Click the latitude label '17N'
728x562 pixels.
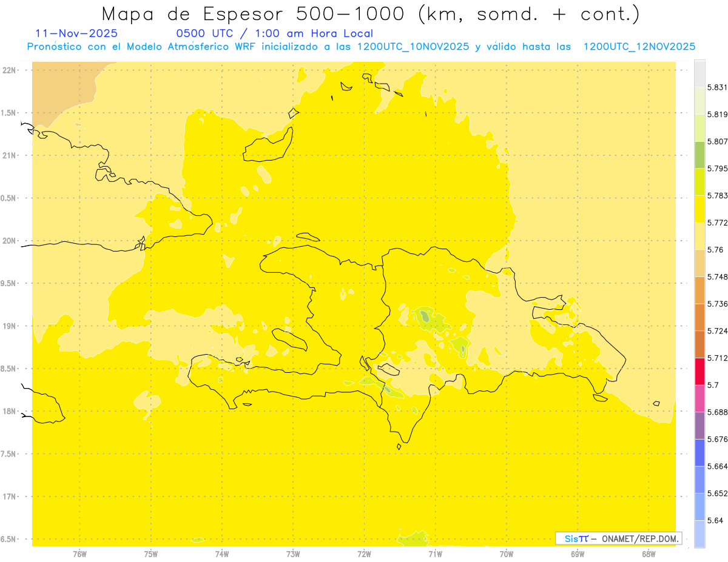click(x=9, y=497)
